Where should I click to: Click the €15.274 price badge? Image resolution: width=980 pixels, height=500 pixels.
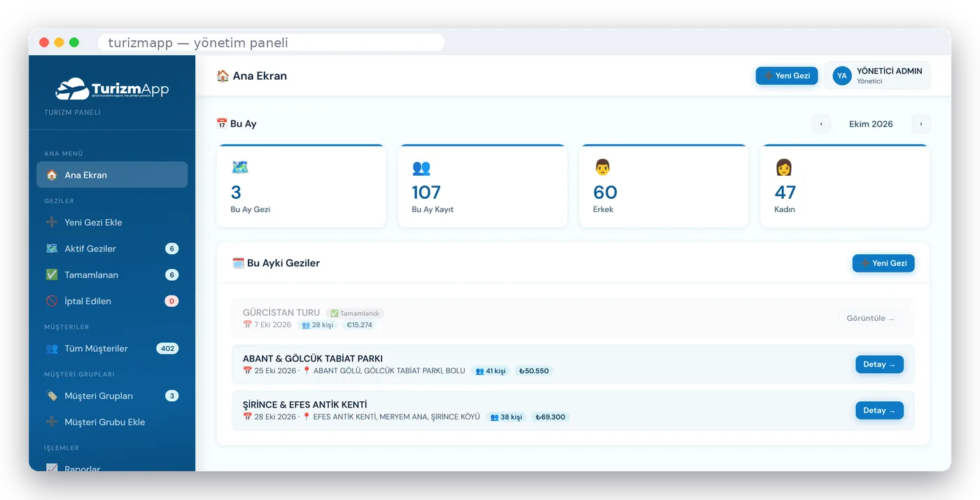[x=360, y=325]
